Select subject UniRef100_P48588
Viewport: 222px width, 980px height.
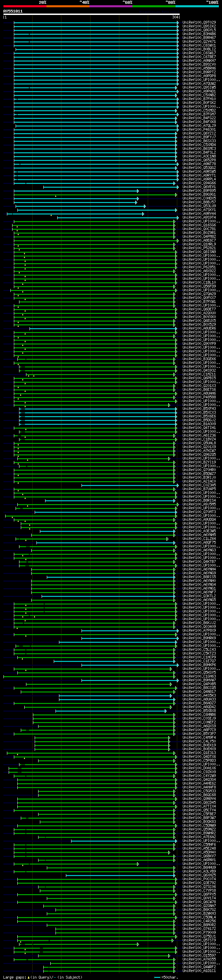click(199, 397)
